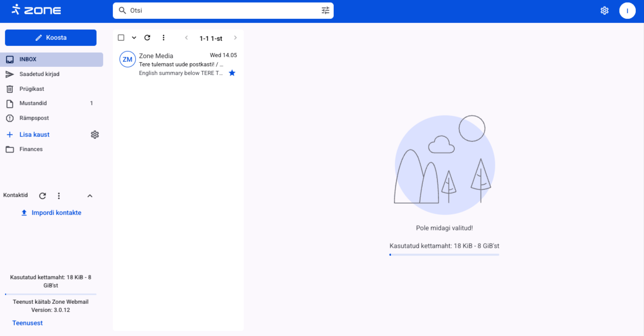Open the user avatar menu

[x=627, y=10]
